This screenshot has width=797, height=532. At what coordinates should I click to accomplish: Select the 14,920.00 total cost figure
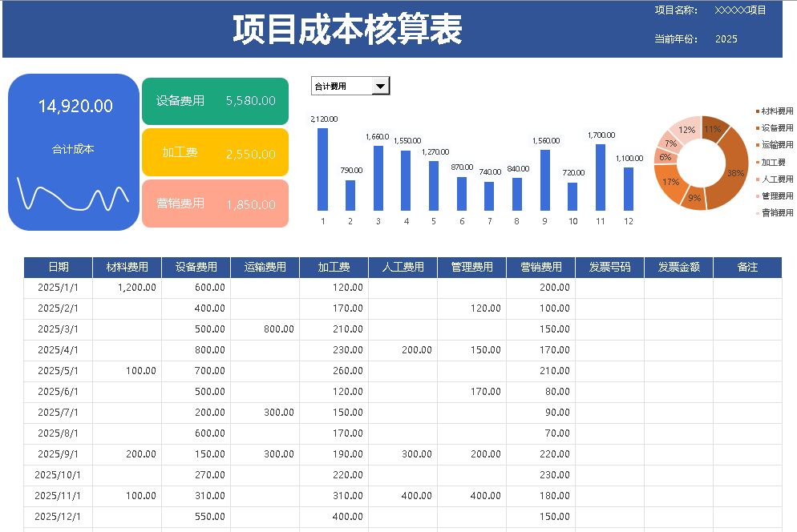75,106
